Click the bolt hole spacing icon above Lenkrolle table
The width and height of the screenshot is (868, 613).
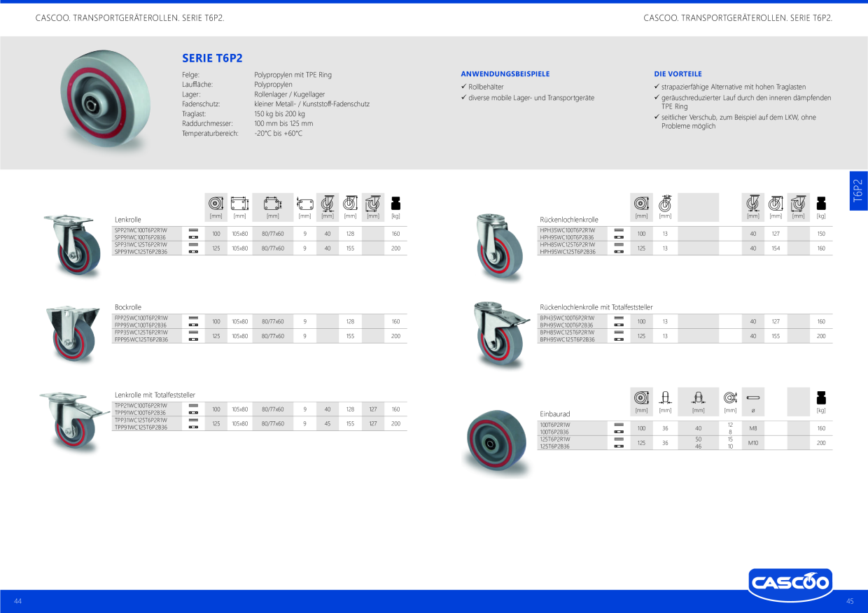coord(272,203)
